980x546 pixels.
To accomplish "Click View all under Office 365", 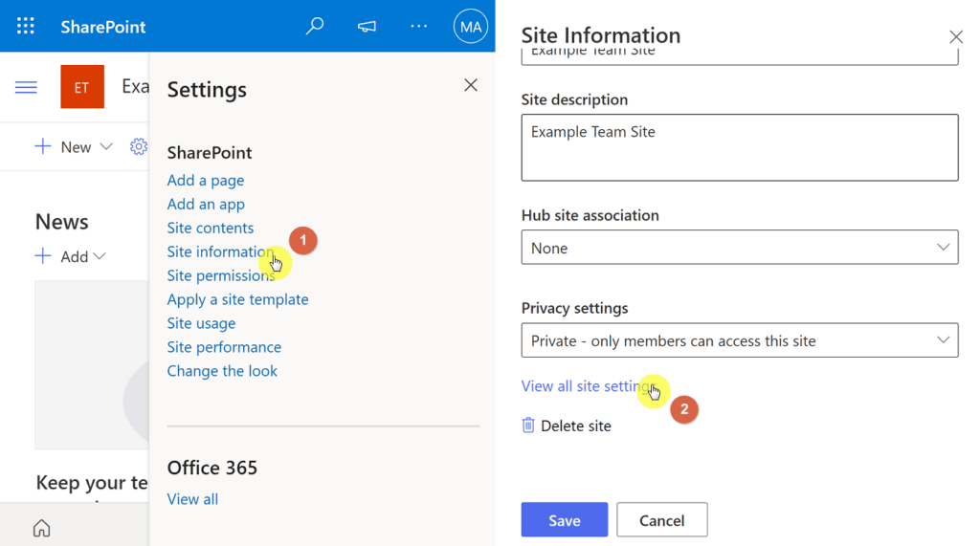I will click(192, 499).
